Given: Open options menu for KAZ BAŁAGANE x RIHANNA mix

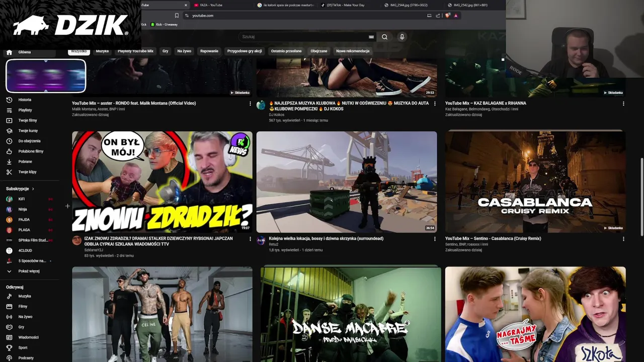Looking at the screenshot, I should [x=623, y=104].
